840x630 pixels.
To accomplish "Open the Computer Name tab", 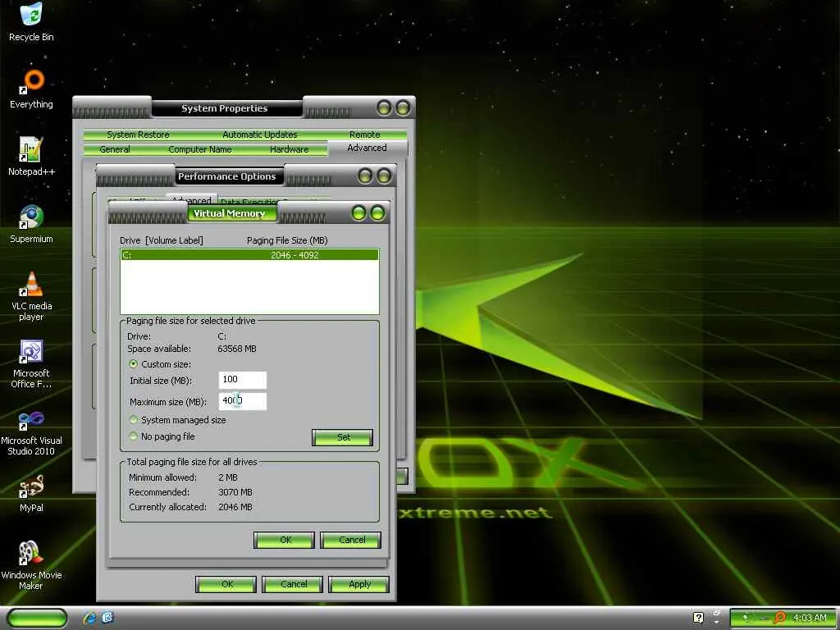I will point(200,149).
